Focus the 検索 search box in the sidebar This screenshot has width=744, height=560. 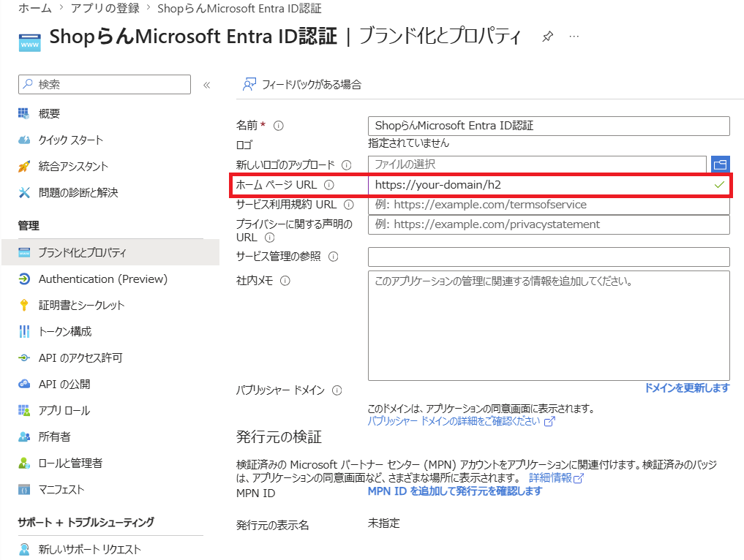105,84
